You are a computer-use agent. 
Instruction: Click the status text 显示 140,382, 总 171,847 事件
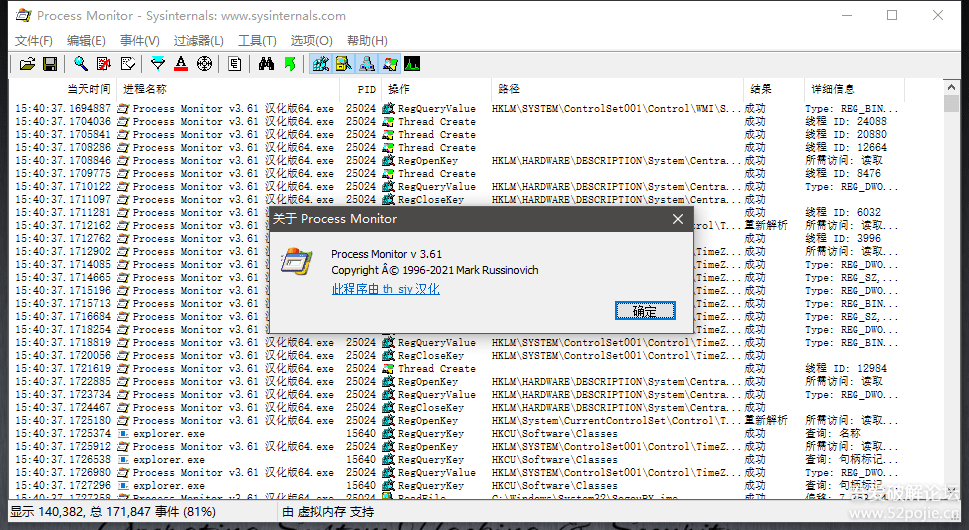coord(112,512)
